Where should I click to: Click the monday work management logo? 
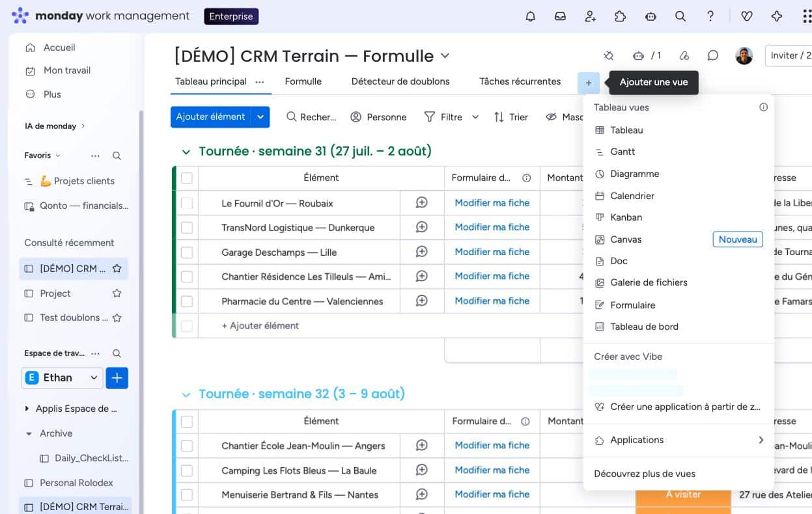[101, 16]
